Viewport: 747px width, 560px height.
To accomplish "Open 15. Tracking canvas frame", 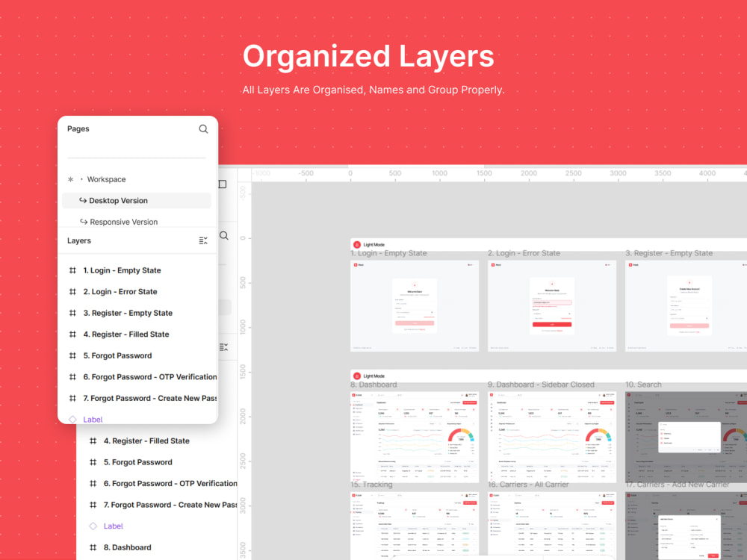I will (415, 526).
